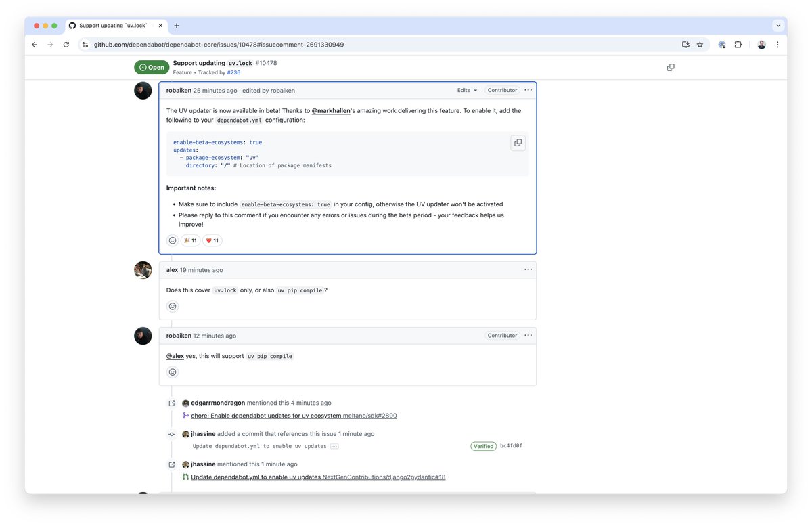
Task: Click cross-reference icon beside jhassine mention
Action: pos(172,465)
